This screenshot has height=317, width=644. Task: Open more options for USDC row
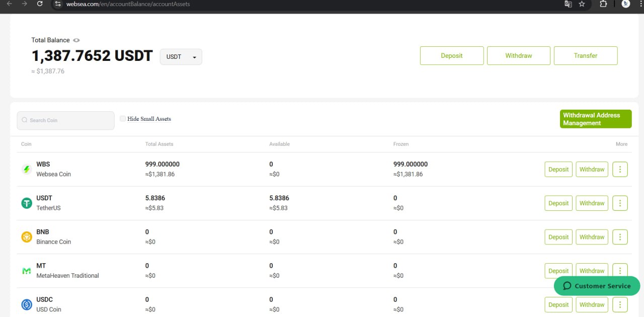(x=620, y=304)
